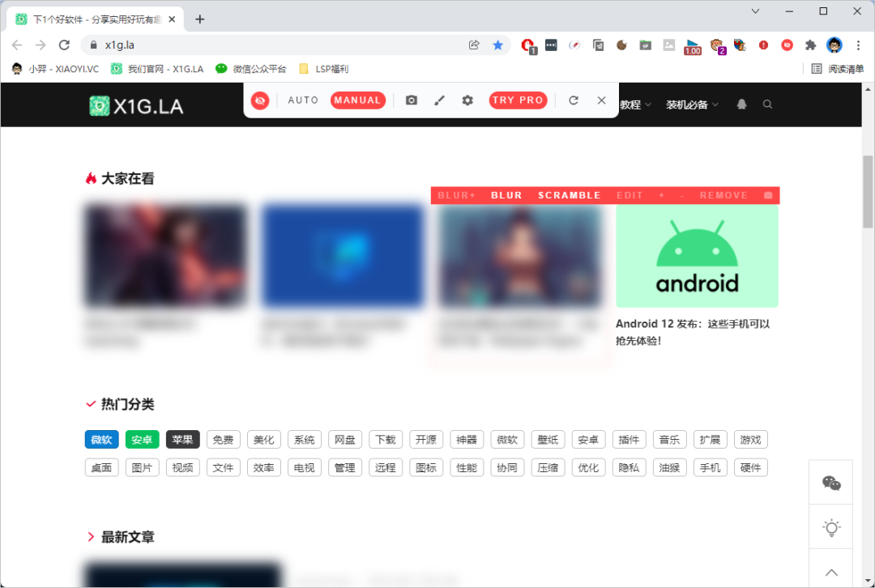This screenshot has height=588, width=875.
Task: Click the camera screenshot icon in blur toolbar
Action: 412,100
